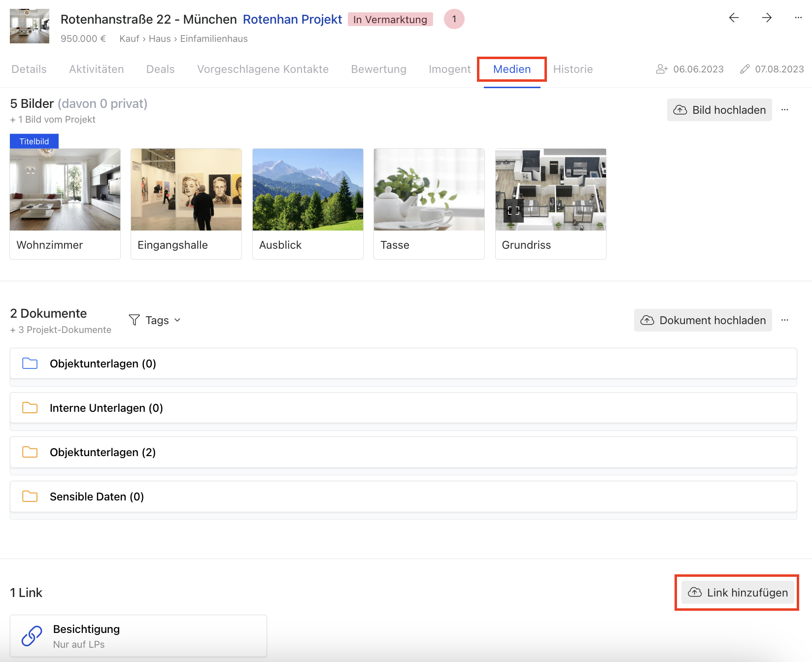Go to the previous property arrow

(x=734, y=18)
